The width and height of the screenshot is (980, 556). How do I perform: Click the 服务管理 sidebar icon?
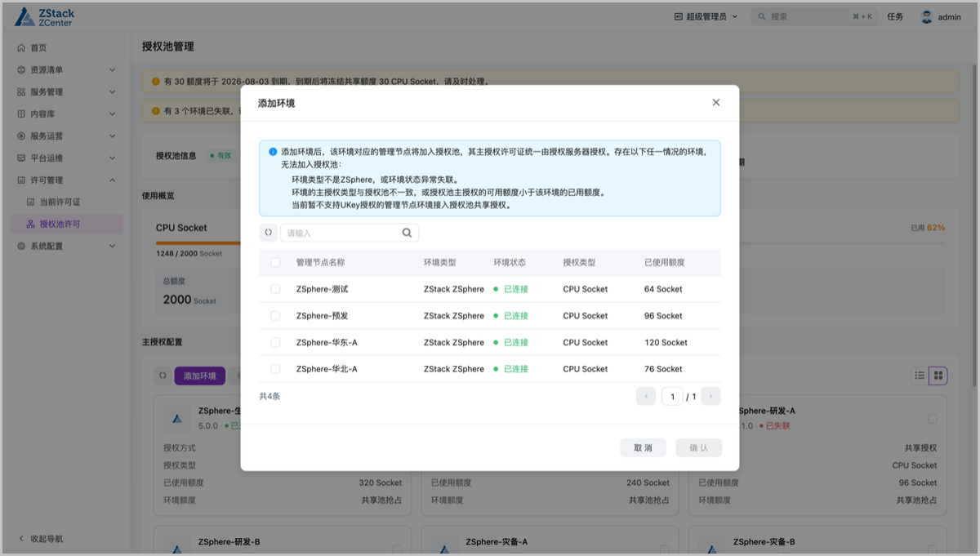(22, 92)
